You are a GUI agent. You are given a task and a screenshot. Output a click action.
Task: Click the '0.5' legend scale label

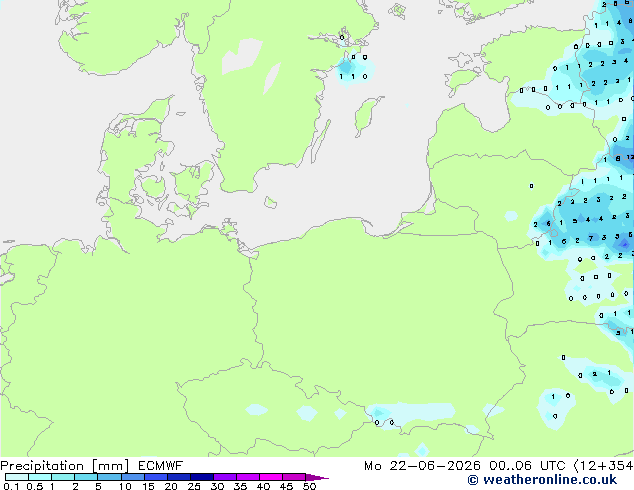point(35,486)
